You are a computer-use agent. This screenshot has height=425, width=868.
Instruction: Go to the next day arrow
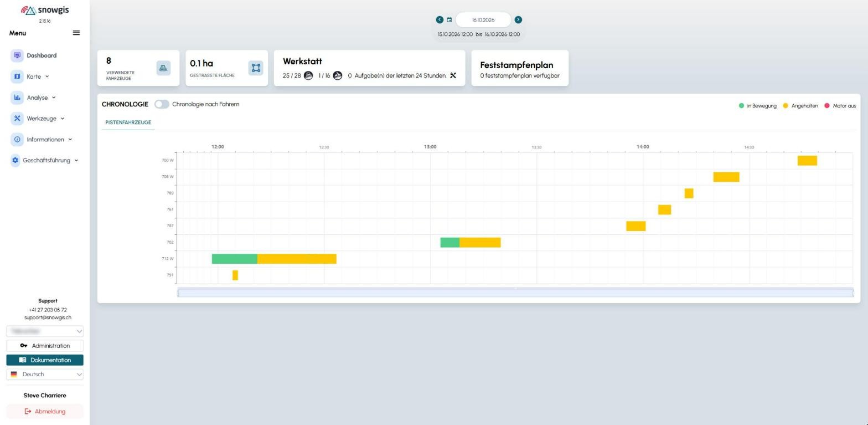click(518, 19)
